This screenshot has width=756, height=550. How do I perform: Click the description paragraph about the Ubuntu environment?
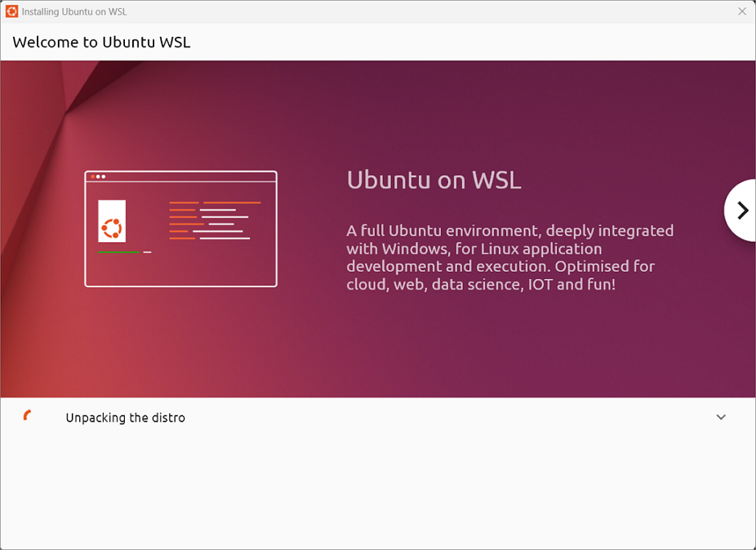pos(509,257)
